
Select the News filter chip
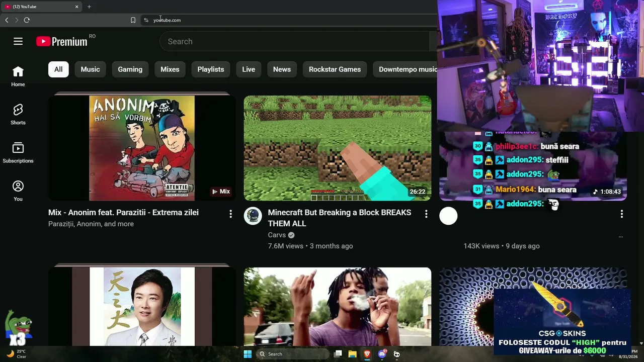pos(282,69)
